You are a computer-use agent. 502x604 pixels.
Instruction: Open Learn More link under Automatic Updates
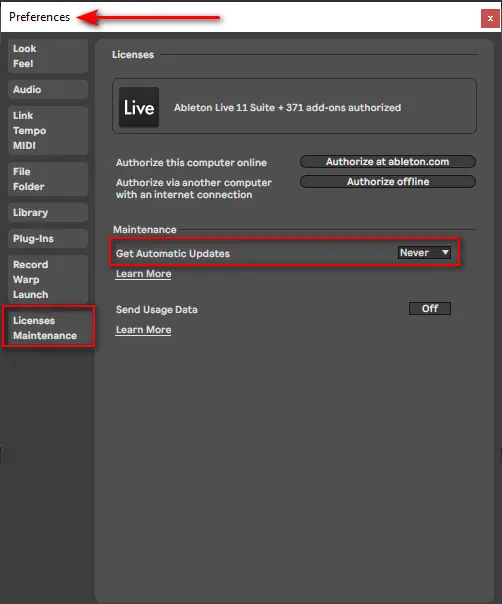143,274
